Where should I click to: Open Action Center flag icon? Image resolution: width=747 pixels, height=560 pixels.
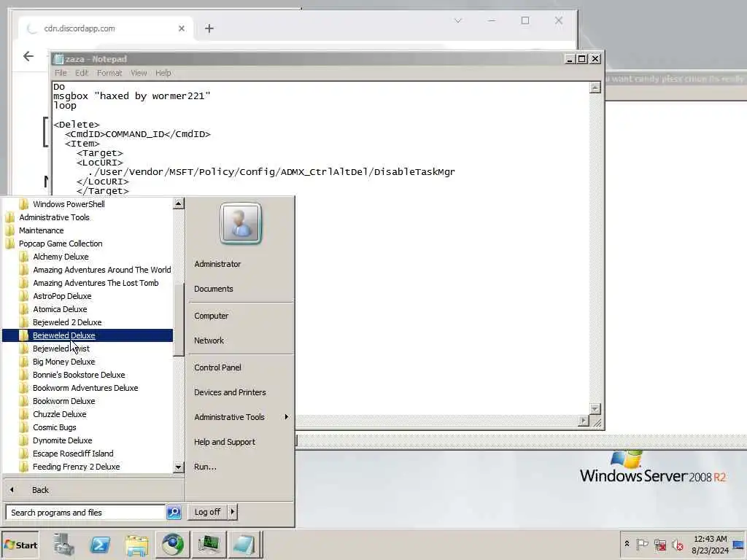pos(642,544)
